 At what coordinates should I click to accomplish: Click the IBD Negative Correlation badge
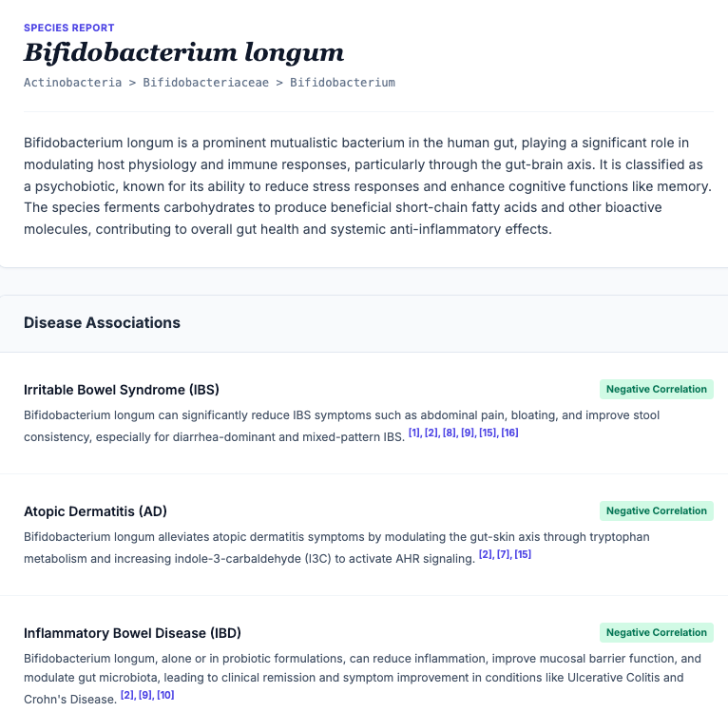(x=656, y=632)
